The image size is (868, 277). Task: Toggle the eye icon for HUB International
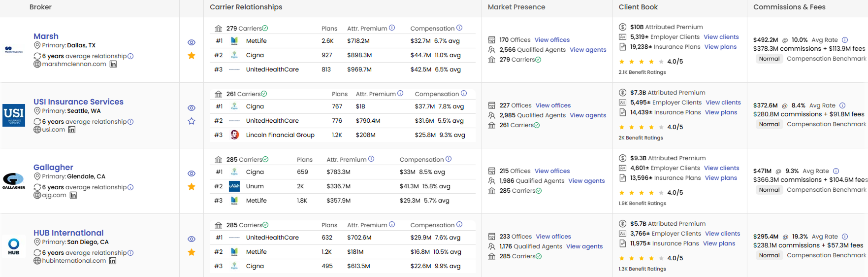(192, 239)
